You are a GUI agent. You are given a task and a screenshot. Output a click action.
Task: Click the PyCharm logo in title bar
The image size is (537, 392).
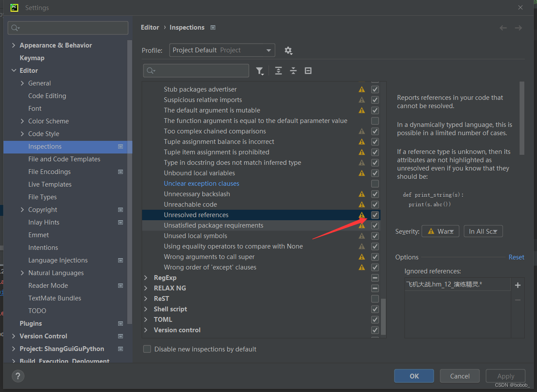14,7
